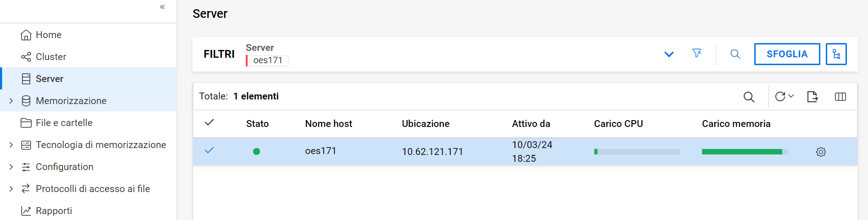Screen dimensions: 868x220
Task: Open the tree view icon button
Action: tap(836, 54)
